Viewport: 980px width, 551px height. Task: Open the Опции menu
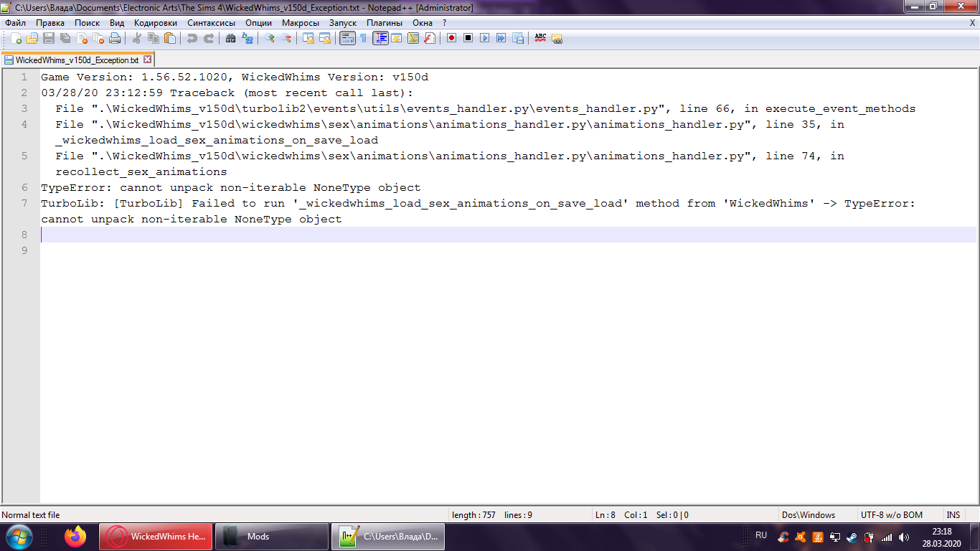258,23
